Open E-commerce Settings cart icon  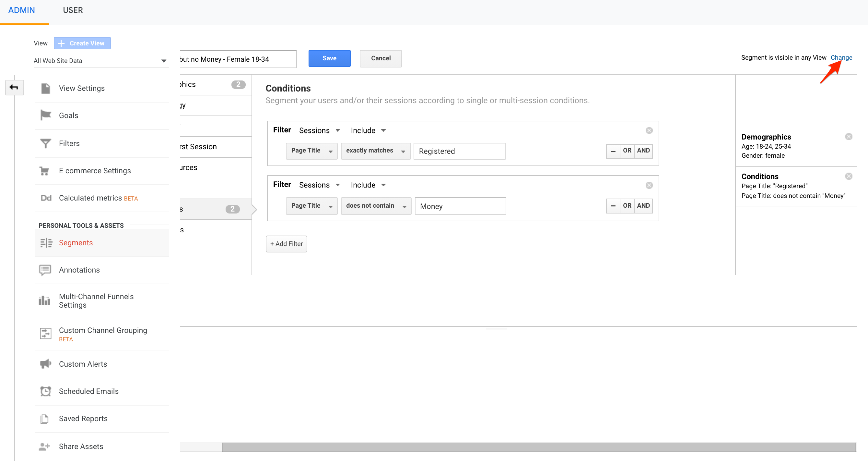(44, 171)
